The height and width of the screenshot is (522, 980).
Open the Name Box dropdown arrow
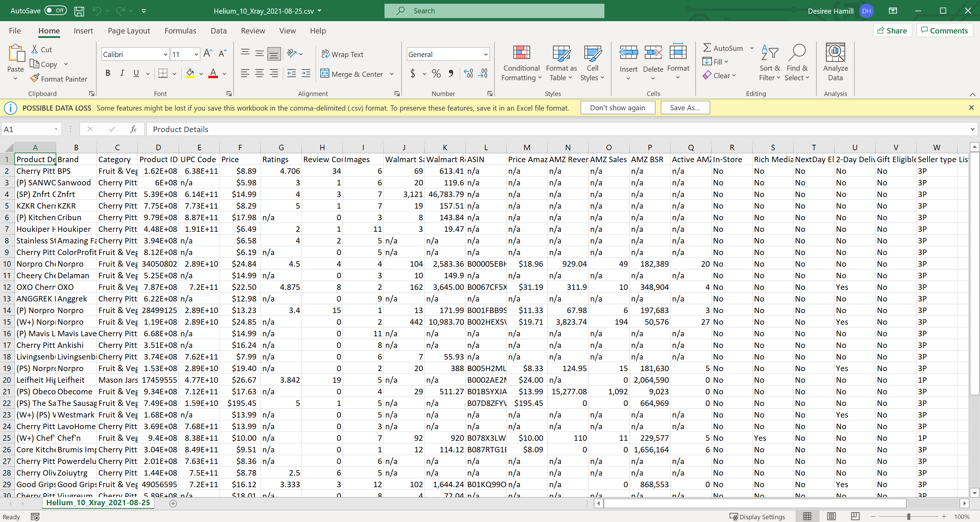coord(56,129)
